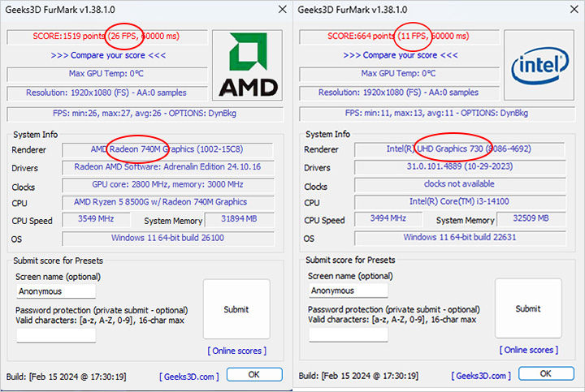Image resolution: width=585 pixels, height=392 pixels.
Task: Submit the score in the Intel window
Action: pos(528,308)
